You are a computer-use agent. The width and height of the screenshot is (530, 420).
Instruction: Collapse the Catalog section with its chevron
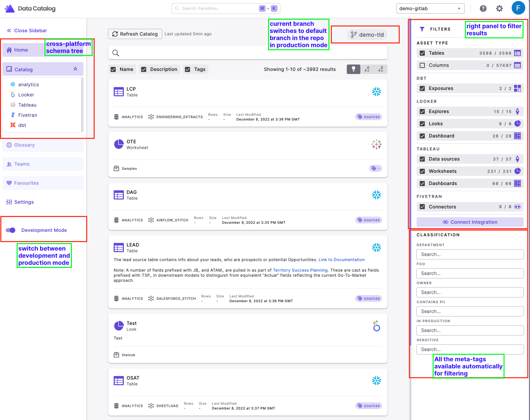(75, 69)
